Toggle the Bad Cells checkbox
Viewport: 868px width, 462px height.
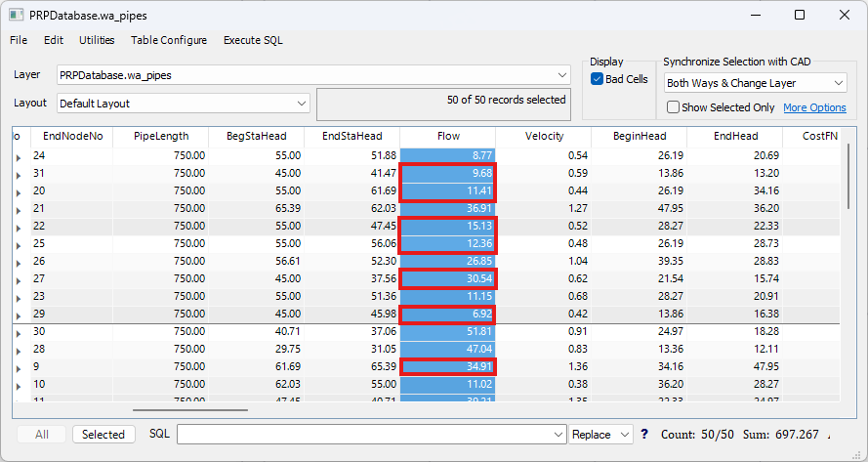click(x=597, y=79)
